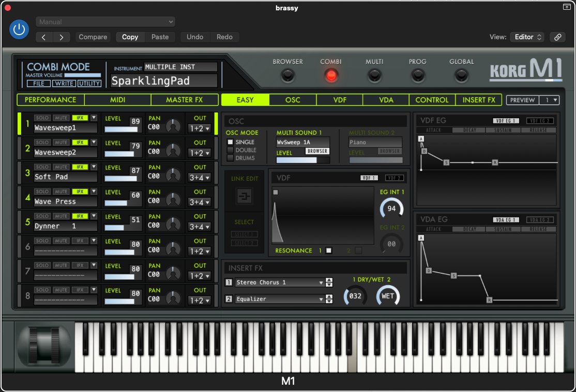This screenshot has width=576, height=392.
Task: Click the Compare button
Action: (93, 37)
